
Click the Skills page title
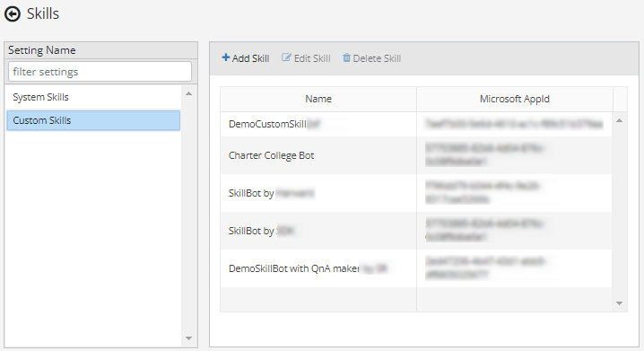click(43, 14)
